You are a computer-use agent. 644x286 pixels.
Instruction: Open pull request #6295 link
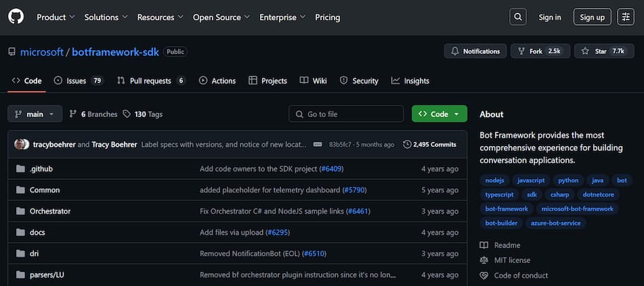[278, 232]
